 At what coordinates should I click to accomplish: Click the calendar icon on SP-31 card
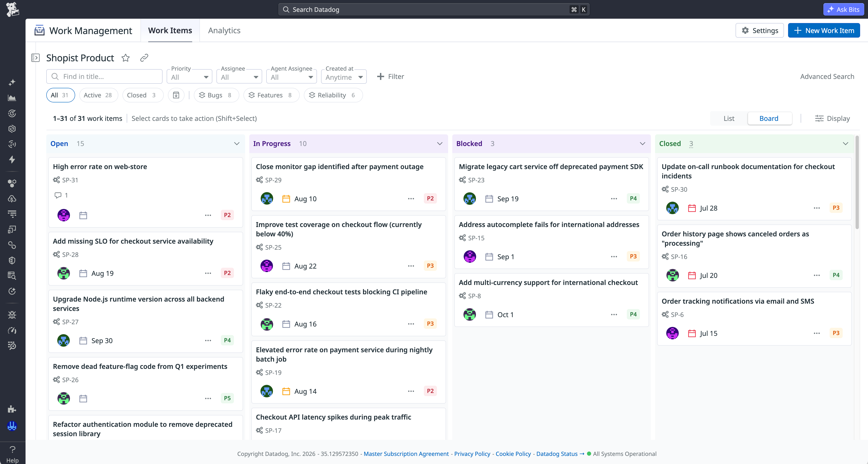tap(83, 215)
